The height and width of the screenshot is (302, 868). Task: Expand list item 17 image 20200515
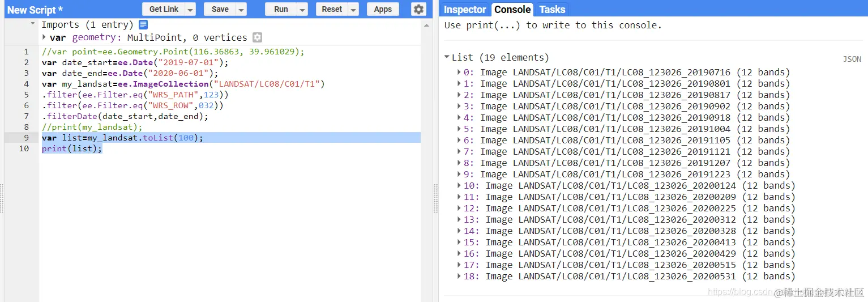[x=459, y=265]
